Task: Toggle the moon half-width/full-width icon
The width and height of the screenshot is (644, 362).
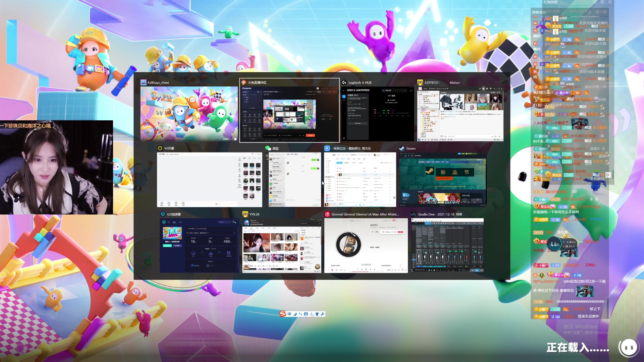Action: (x=295, y=314)
